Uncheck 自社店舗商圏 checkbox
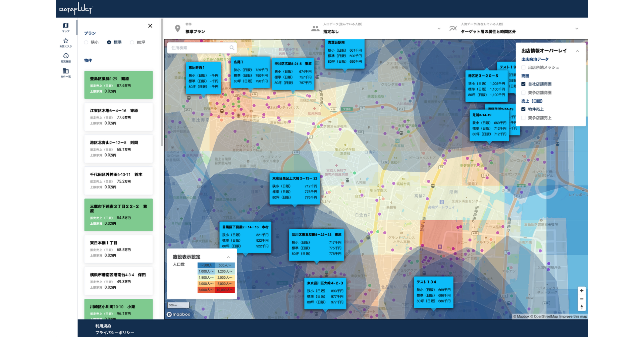 (x=523, y=84)
